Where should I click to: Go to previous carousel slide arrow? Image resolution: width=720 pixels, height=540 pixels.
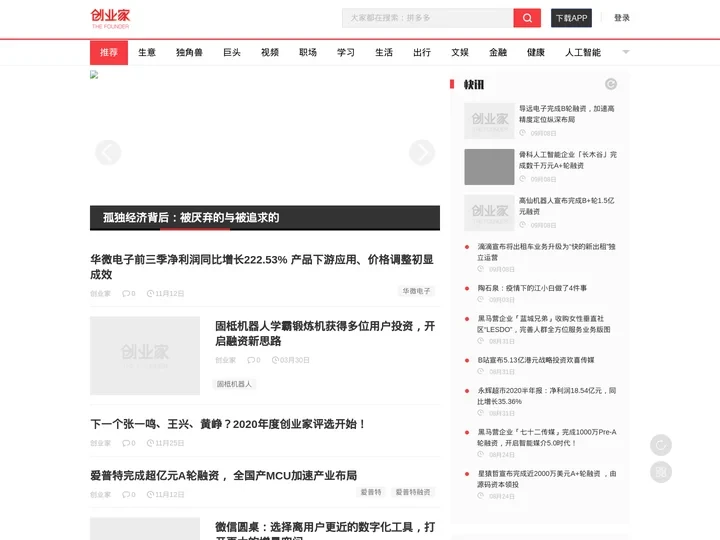(108, 152)
